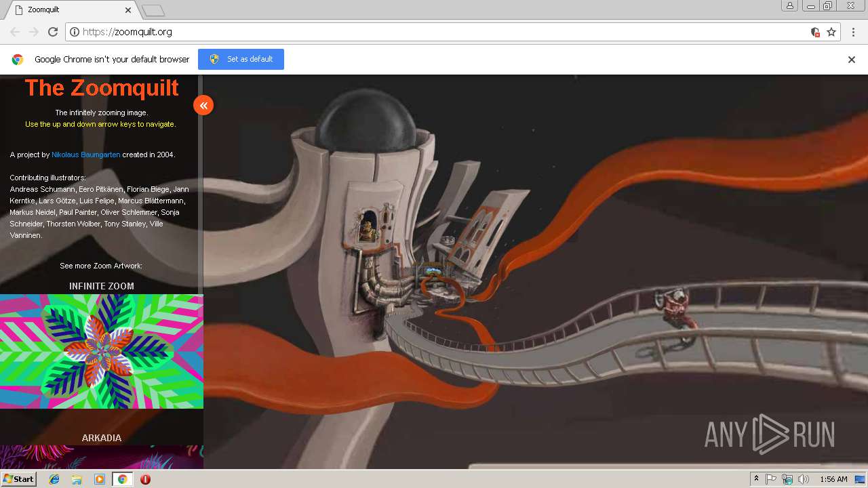Viewport: 868px width, 488px height.
Task: Reload the page
Action: tap(53, 32)
